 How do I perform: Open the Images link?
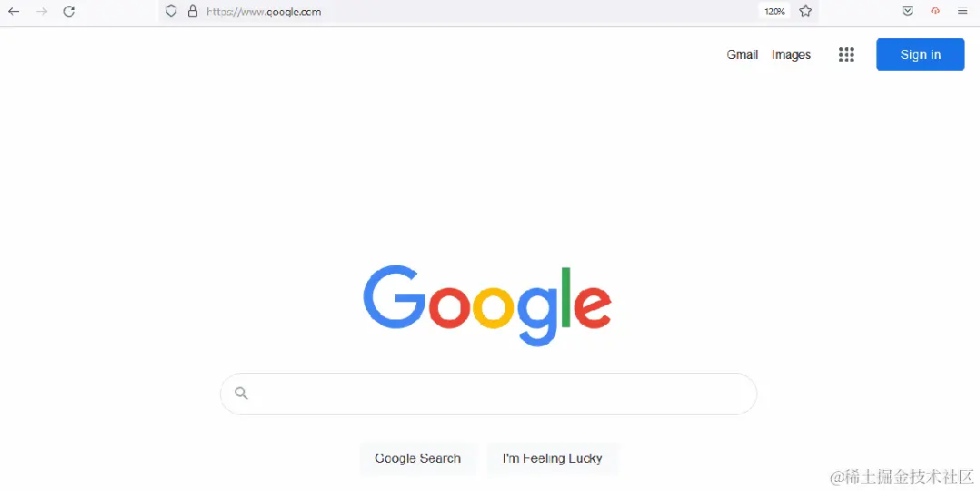point(791,55)
